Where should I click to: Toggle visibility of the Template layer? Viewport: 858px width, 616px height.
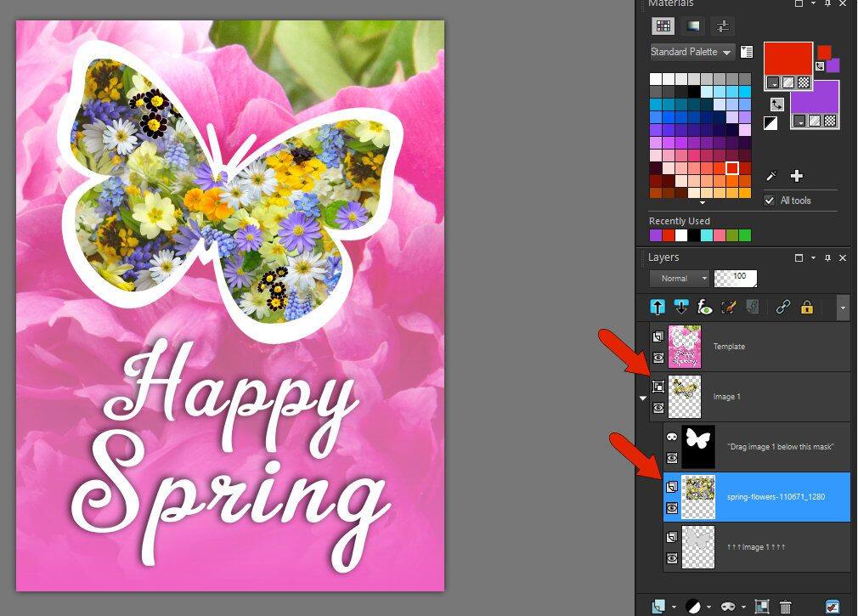tap(658, 359)
